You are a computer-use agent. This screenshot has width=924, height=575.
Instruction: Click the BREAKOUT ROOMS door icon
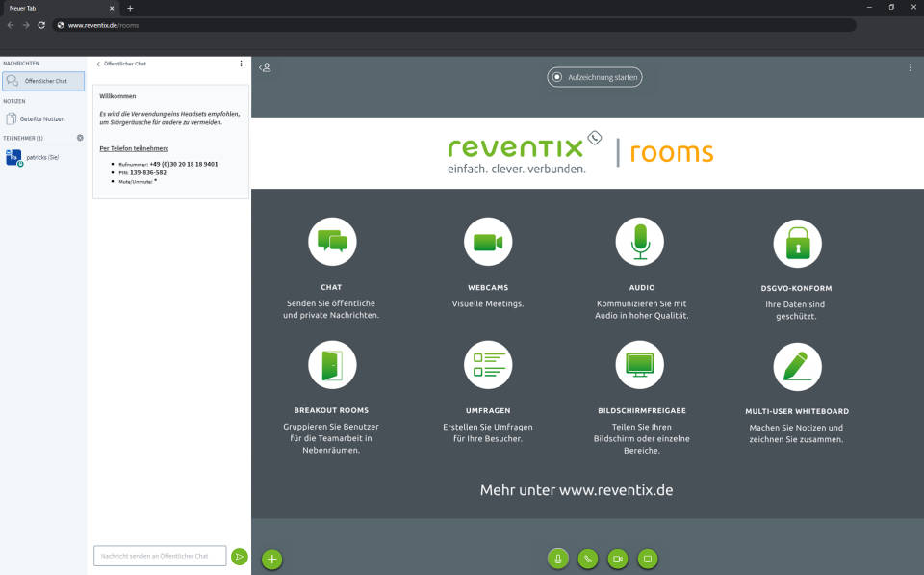click(332, 365)
